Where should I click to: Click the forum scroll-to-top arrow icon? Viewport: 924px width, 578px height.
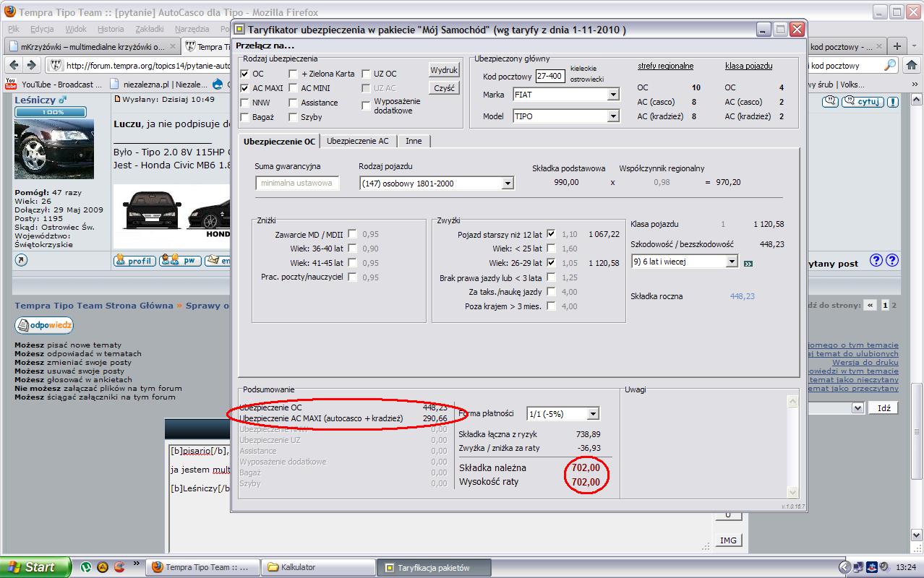20,260
